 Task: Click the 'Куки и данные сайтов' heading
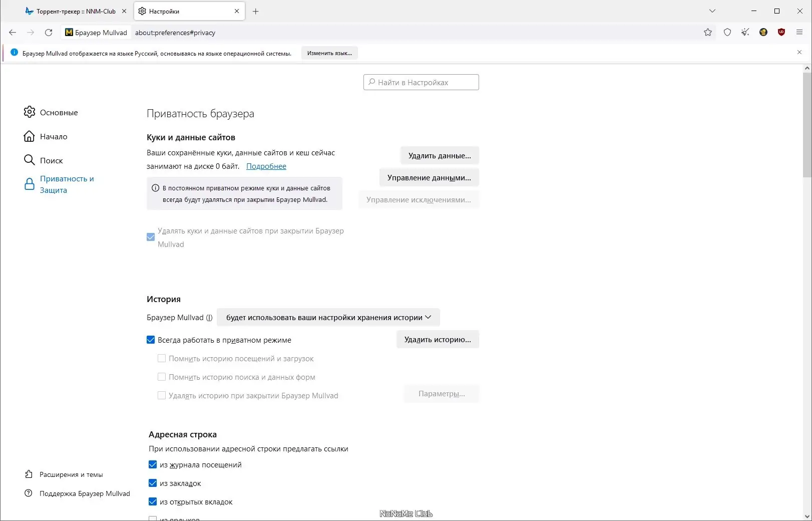click(x=191, y=137)
